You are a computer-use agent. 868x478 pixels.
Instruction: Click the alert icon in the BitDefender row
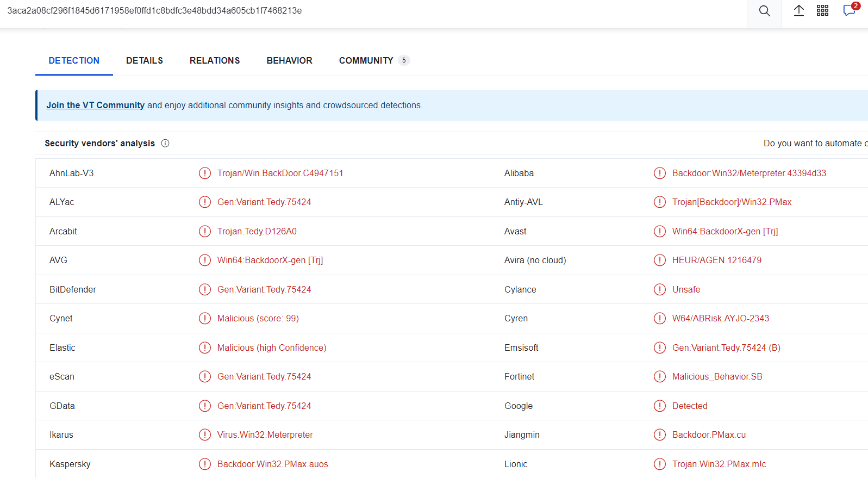point(205,289)
